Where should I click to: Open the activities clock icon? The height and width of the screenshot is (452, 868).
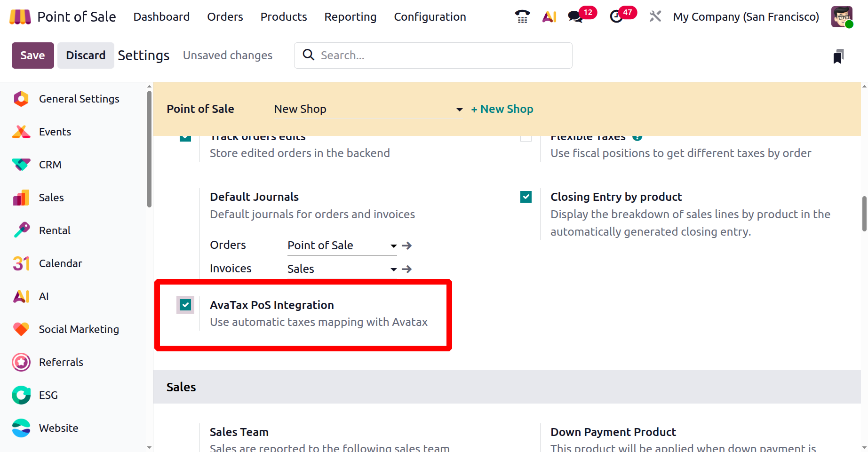pyautogui.click(x=616, y=17)
